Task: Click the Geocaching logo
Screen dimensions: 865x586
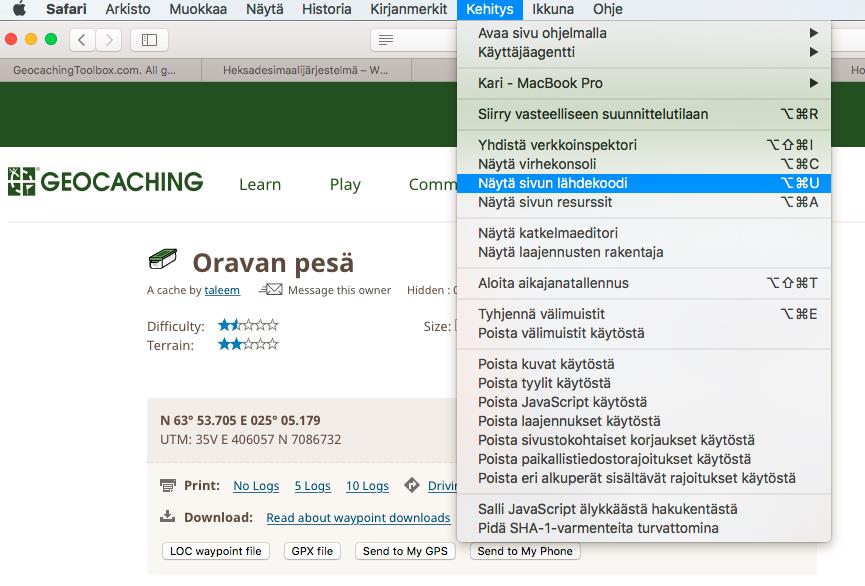Action: [105, 182]
